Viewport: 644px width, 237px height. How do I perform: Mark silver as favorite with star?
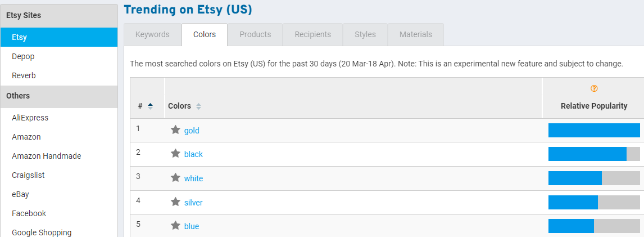click(175, 202)
